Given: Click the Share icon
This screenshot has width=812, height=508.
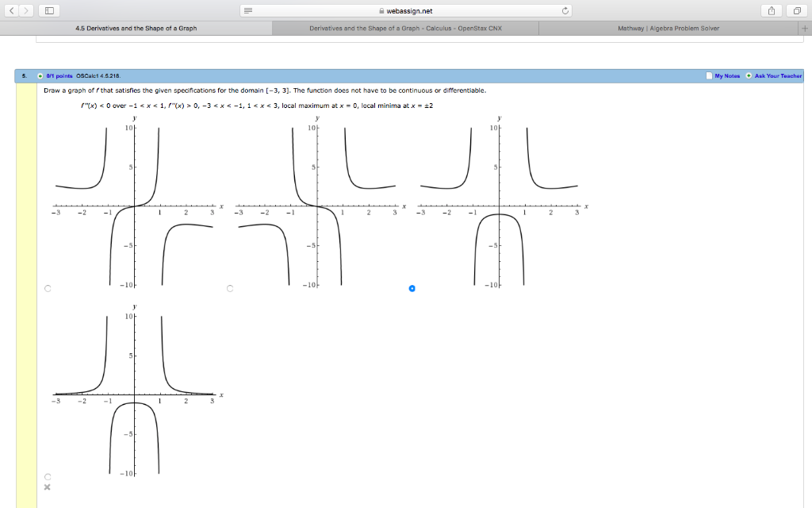Looking at the screenshot, I should pyautogui.click(x=770, y=10).
